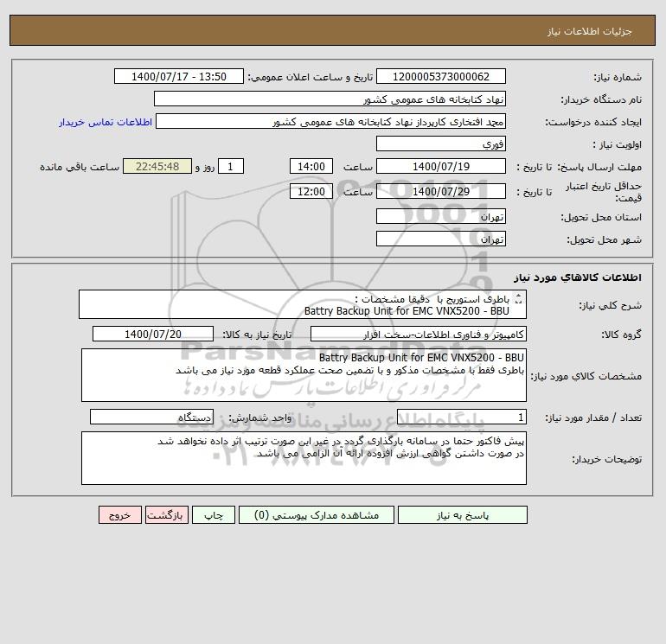Viewport: 666px width, 644px height.
Task: Click the شرح کلی نیاز label
Action: [x=611, y=306]
